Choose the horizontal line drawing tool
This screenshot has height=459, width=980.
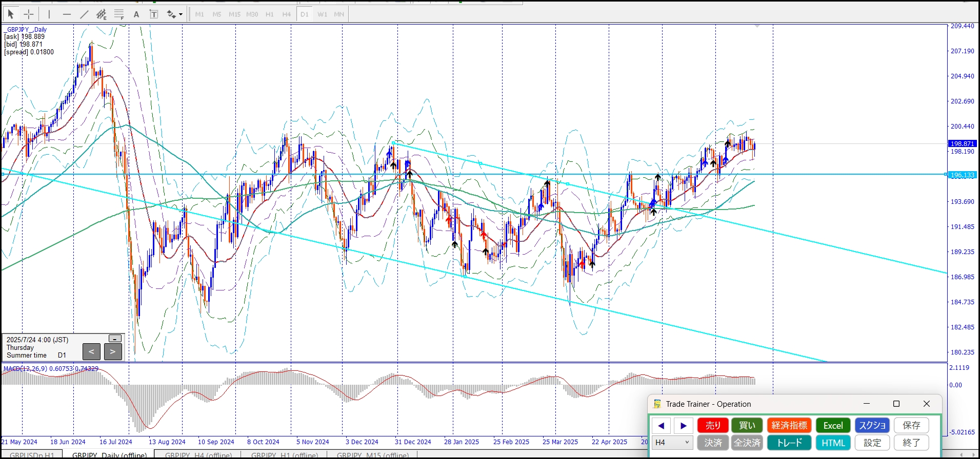coord(67,14)
